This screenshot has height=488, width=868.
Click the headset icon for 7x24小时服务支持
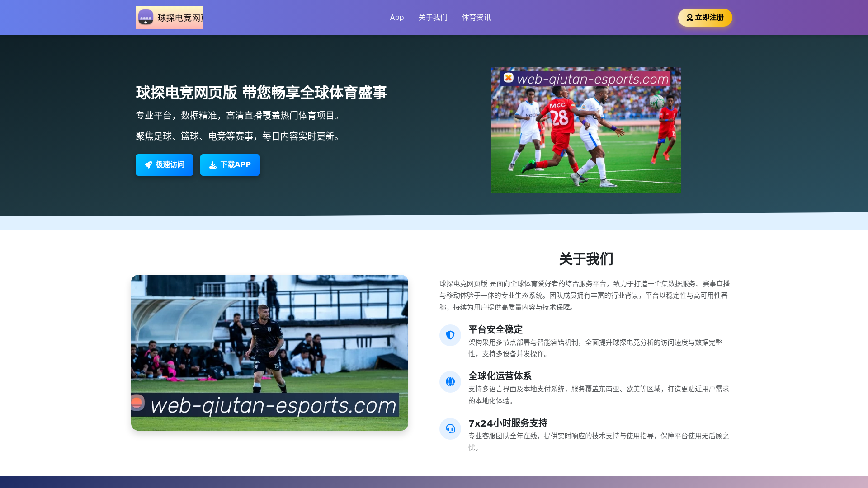point(450,429)
